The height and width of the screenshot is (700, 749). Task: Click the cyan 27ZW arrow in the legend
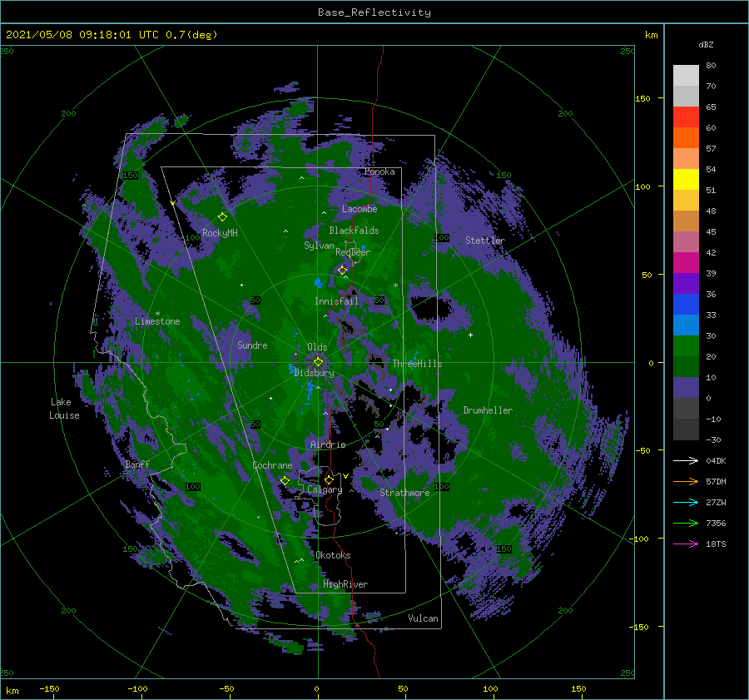point(686,502)
